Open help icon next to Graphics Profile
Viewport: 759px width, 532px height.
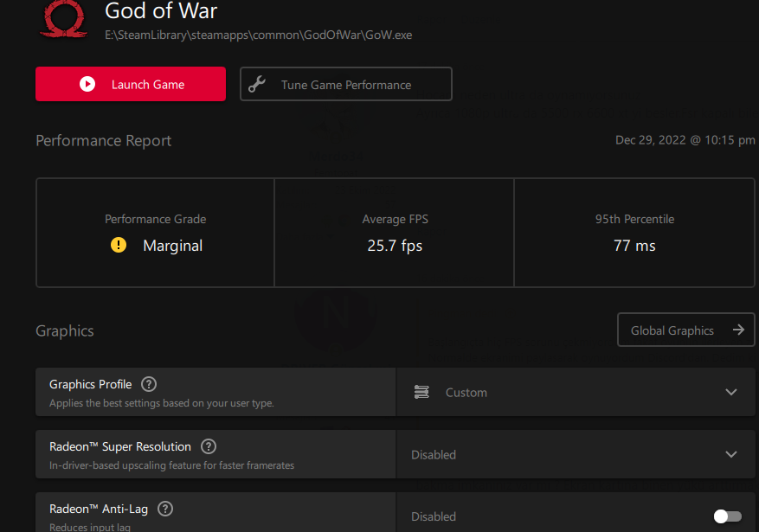click(149, 384)
